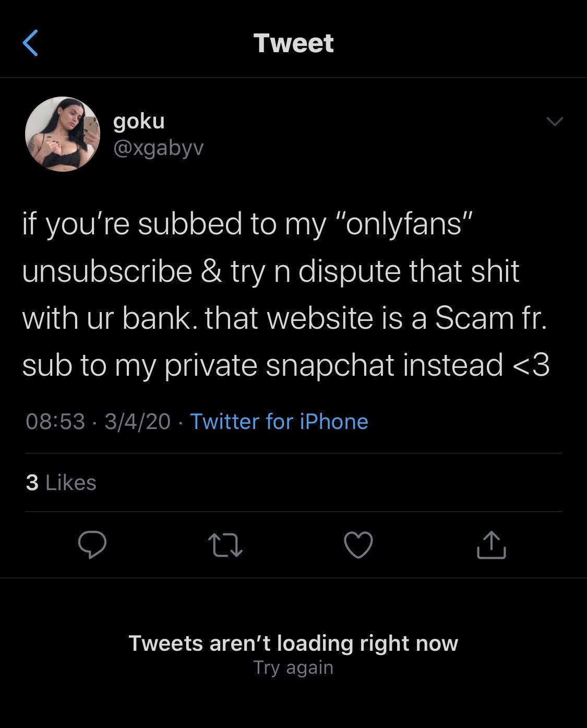Tap the @xgabyv handle
This screenshot has width=587, height=728.
(x=158, y=149)
